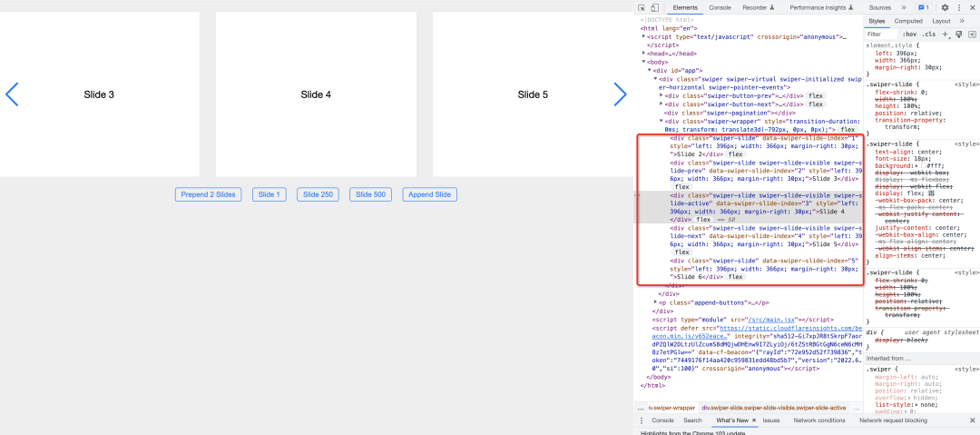Collapse the swiper-wrapper div node
The height and width of the screenshot is (435, 980).
click(x=661, y=122)
